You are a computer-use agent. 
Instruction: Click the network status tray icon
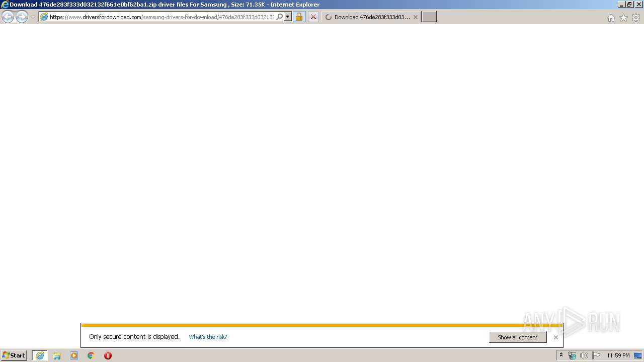coord(572,355)
